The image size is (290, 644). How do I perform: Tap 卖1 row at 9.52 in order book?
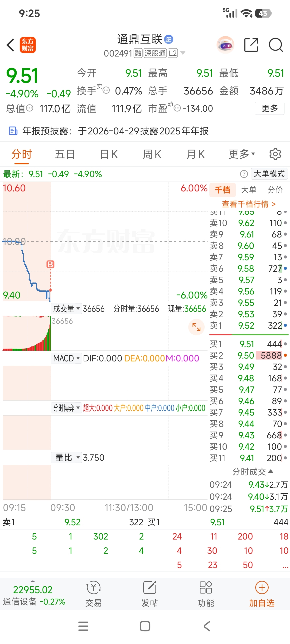click(248, 326)
